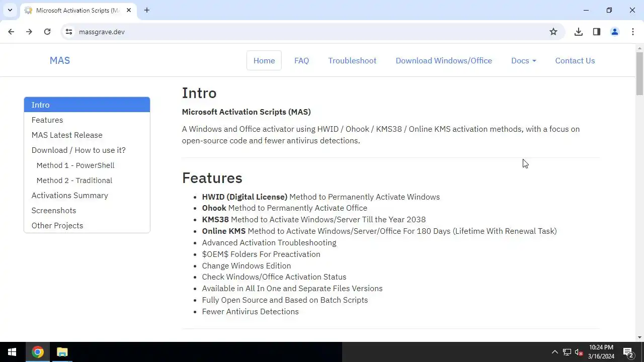This screenshot has height=362, width=644.
Task: Open the Home navigation item
Action: (x=264, y=60)
